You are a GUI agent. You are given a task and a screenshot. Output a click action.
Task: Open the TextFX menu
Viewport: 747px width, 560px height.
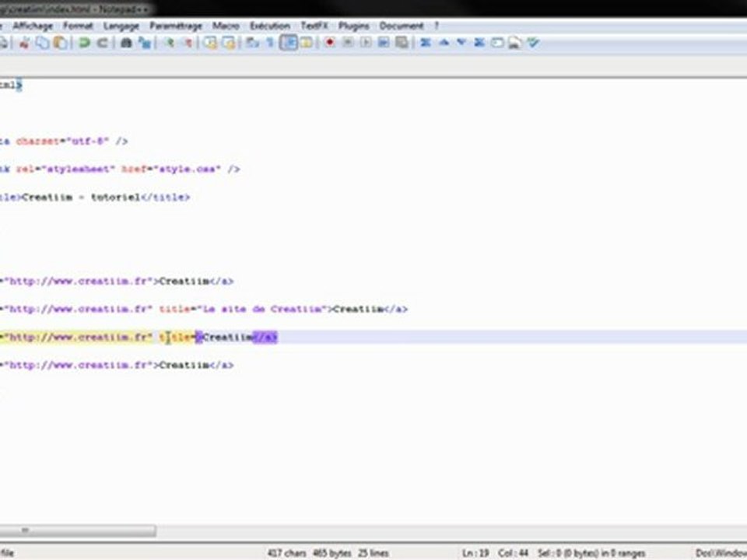(314, 26)
